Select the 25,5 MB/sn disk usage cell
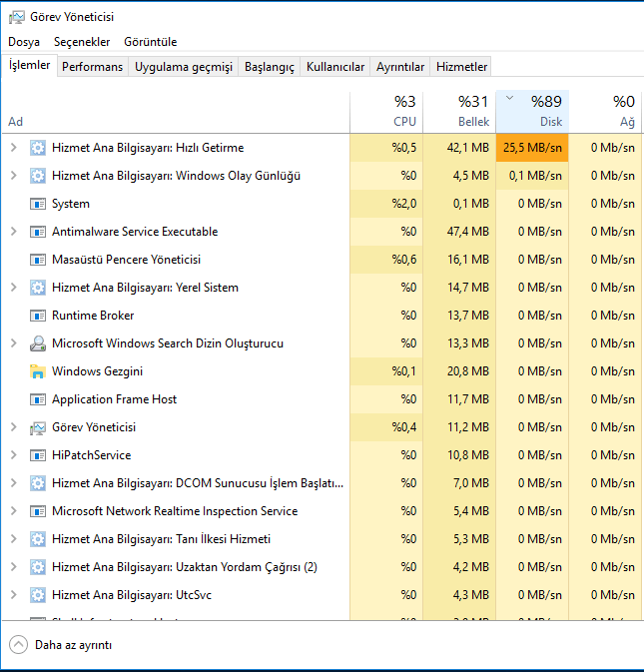Screen dimensions: 644x672 click(532, 148)
